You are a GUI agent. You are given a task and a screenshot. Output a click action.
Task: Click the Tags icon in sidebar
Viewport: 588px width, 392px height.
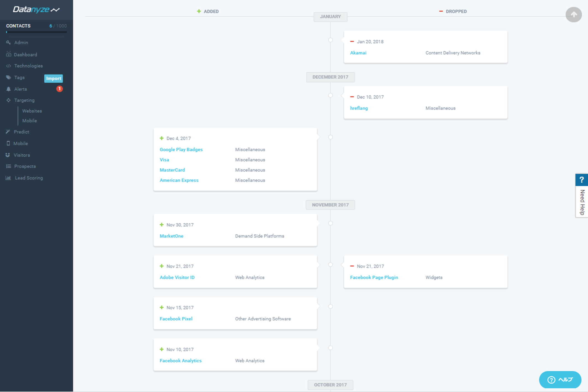click(9, 77)
